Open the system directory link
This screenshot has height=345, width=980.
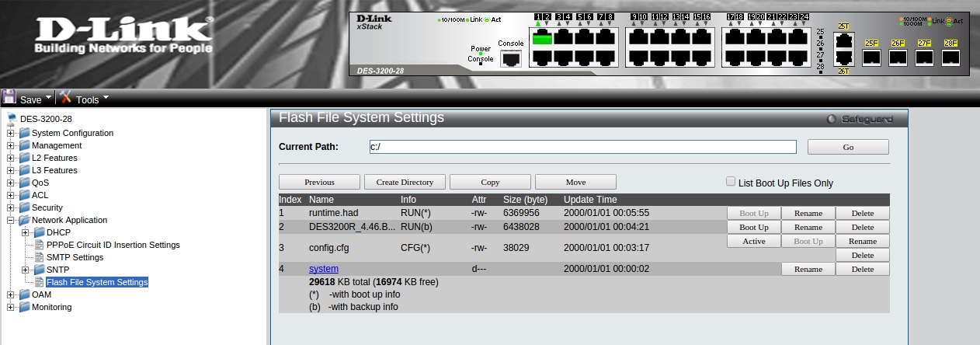point(324,269)
